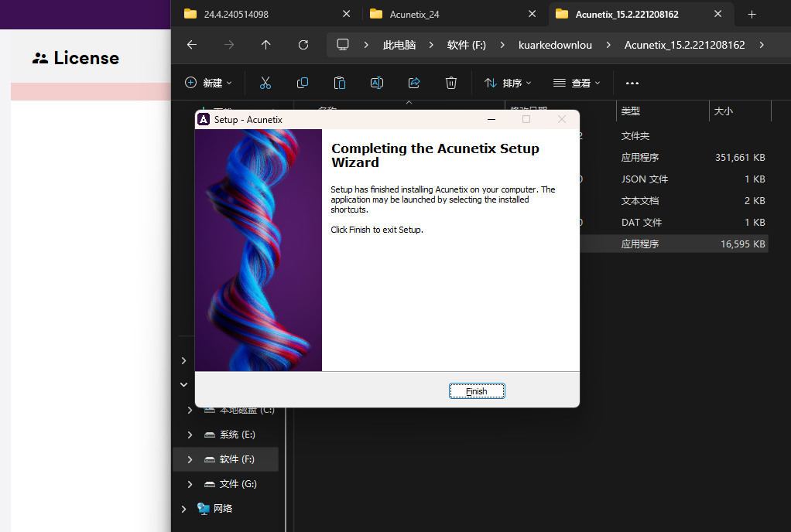Click 此电脑 in the address breadcrumb
The height and width of the screenshot is (532, 791).
coord(399,45)
